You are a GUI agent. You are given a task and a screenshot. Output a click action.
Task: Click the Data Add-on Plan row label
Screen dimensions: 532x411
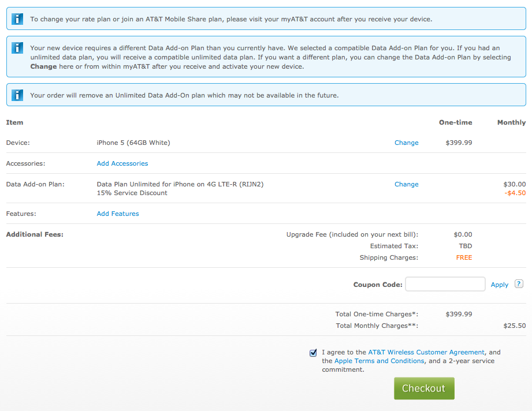pos(35,184)
